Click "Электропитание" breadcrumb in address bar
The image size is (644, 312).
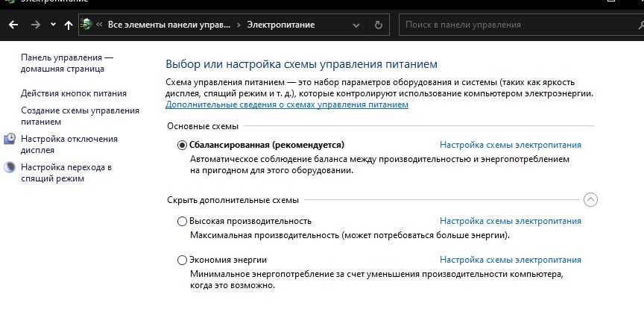click(281, 25)
